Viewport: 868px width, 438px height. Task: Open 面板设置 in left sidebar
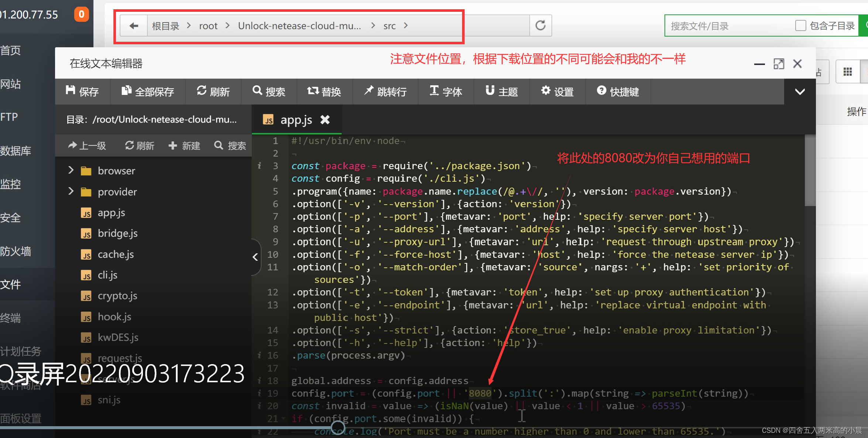[x=21, y=418]
